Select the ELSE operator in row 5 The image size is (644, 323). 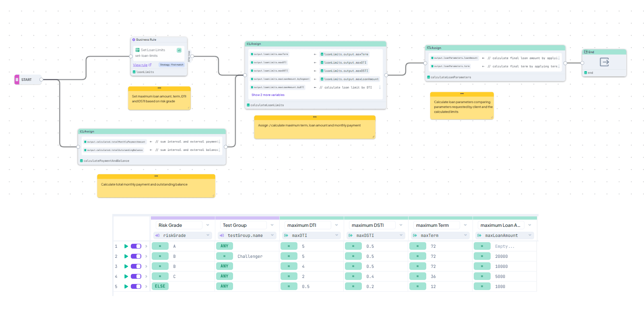click(x=160, y=286)
